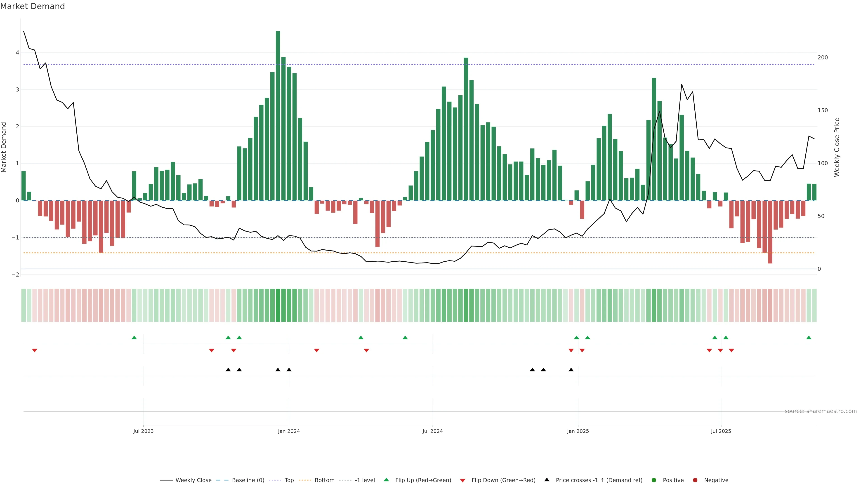
Task: Toggle the Top dotted line legend entry
Action: (x=289, y=480)
